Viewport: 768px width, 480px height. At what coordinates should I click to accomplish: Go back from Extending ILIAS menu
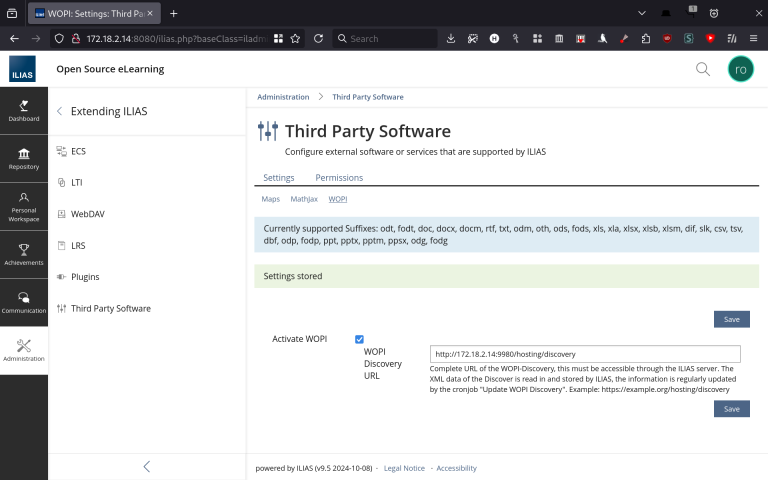[59, 111]
